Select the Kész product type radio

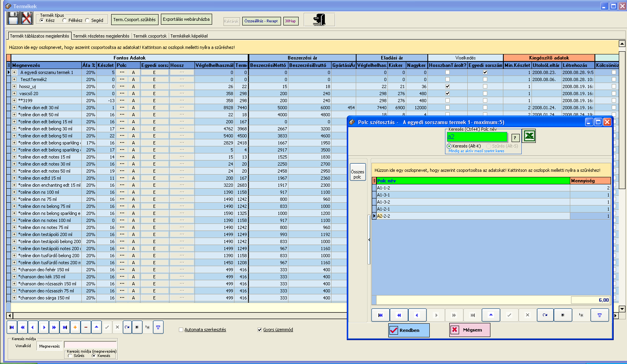tap(42, 20)
